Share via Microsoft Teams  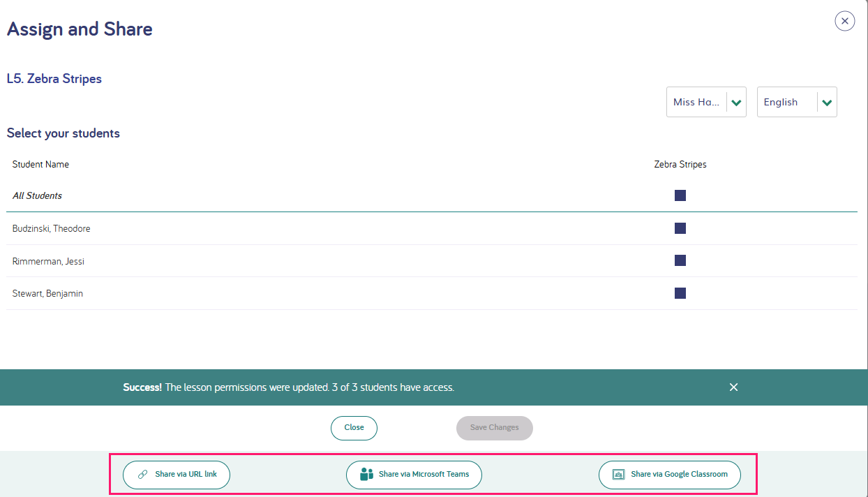point(414,475)
